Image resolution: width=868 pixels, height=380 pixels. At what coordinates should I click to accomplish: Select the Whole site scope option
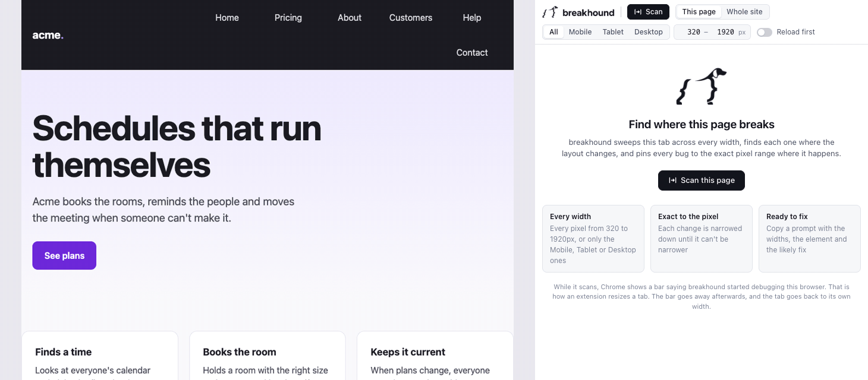(x=744, y=12)
